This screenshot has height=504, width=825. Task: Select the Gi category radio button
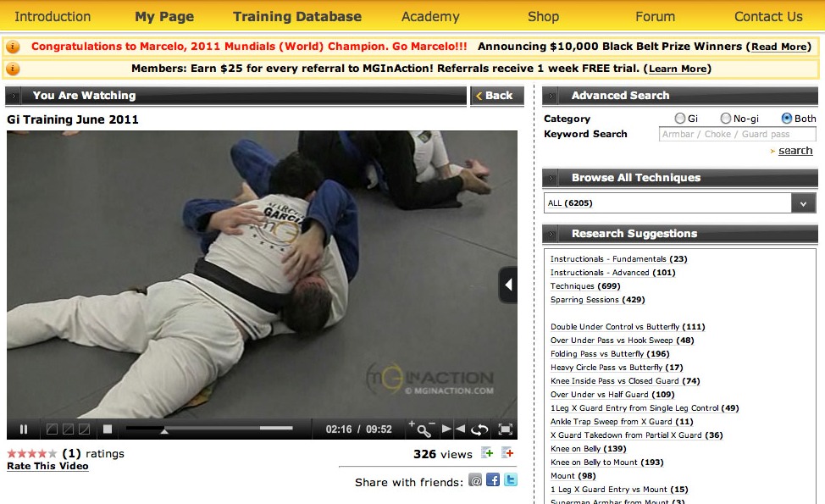[x=680, y=119]
